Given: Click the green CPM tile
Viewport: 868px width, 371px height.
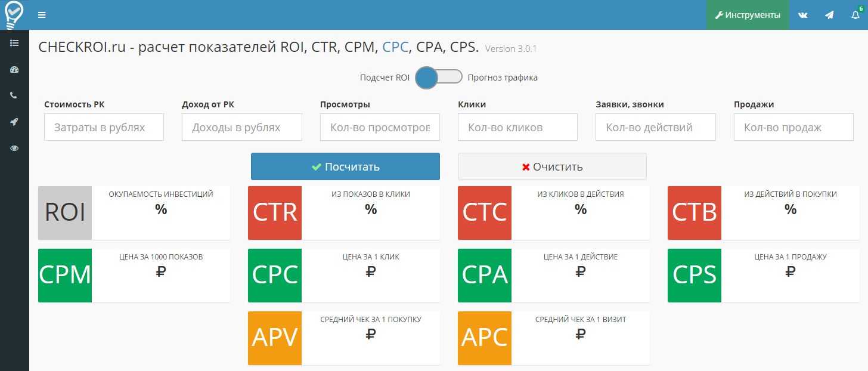Looking at the screenshot, I should (x=65, y=276).
